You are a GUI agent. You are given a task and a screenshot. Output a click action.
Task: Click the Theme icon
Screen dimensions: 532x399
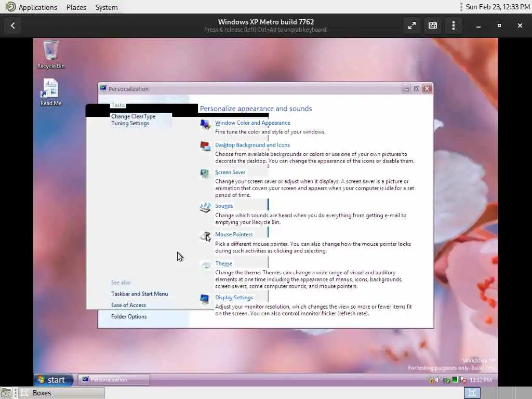pos(206,265)
